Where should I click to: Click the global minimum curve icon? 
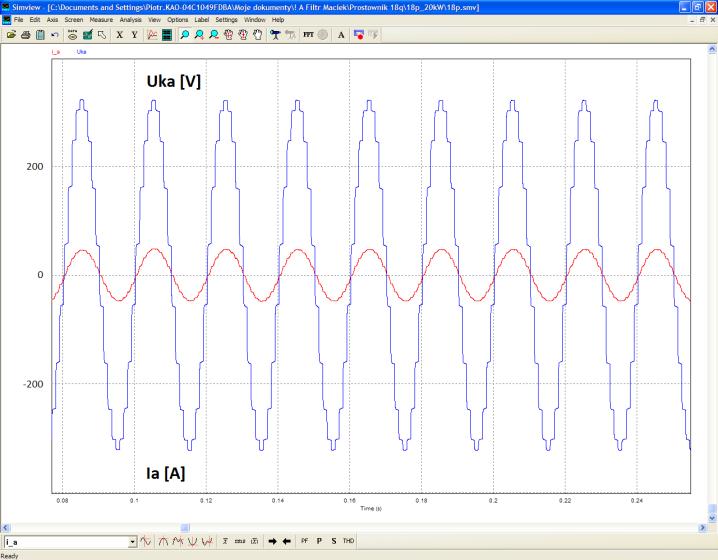pos(192,541)
